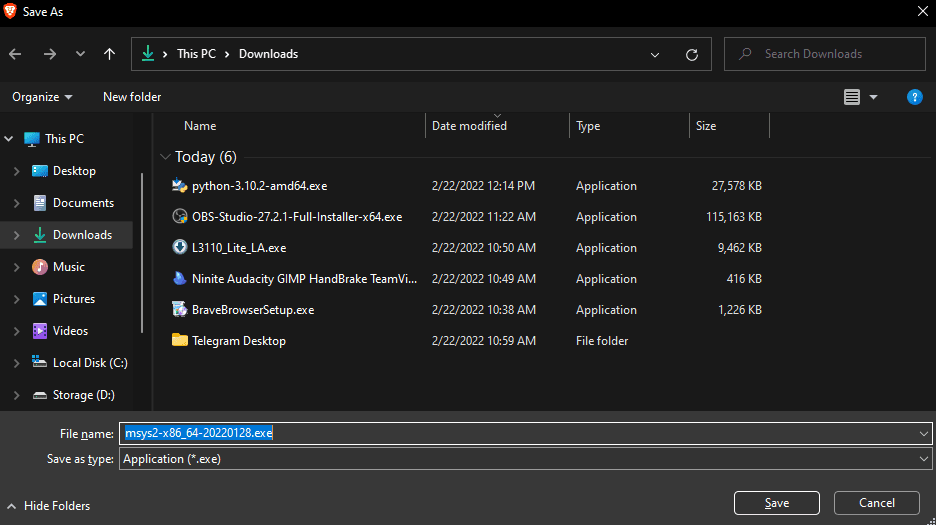
Task: Select OBS-Studio-27.2.1-Full-Installer-x64.exe file name
Action: (x=297, y=217)
